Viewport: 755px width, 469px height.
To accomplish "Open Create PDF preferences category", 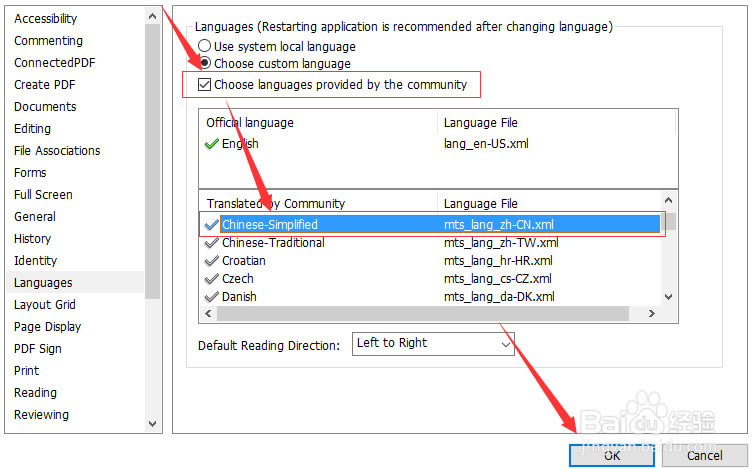I will [x=45, y=85].
